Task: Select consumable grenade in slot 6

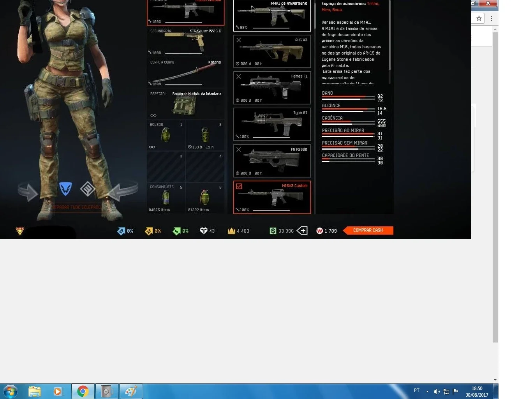Action: [x=205, y=198]
